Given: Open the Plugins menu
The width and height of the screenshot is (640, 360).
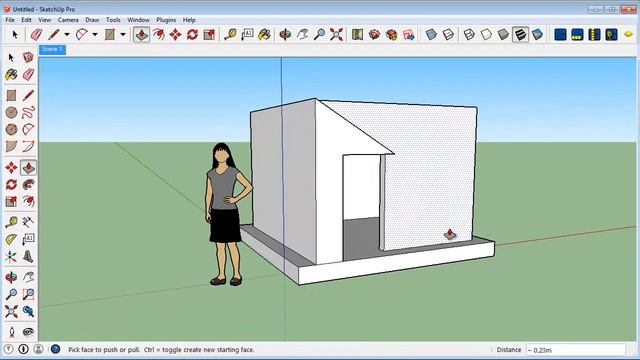Looking at the screenshot, I should (x=166, y=20).
